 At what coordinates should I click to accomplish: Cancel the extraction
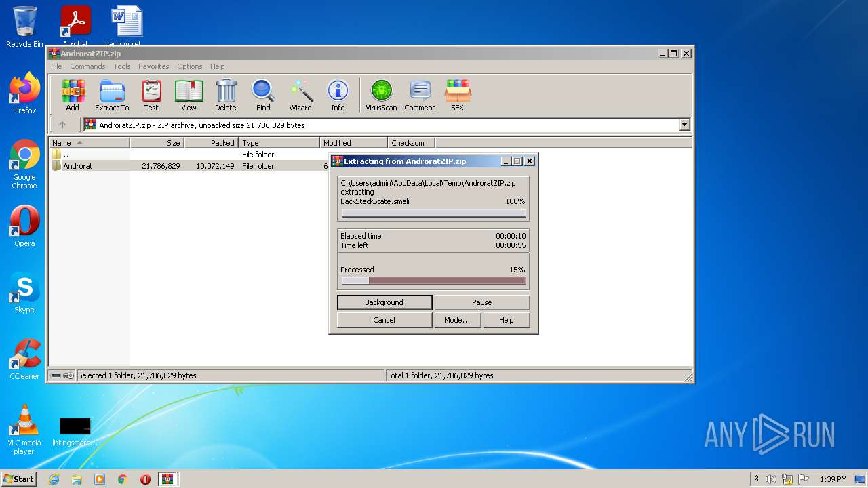(x=384, y=320)
